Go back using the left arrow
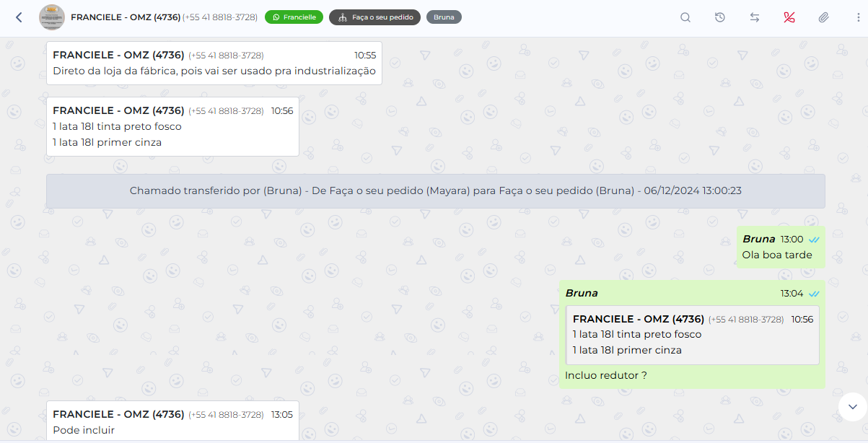This screenshot has width=868, height=443. click(19, 17)
